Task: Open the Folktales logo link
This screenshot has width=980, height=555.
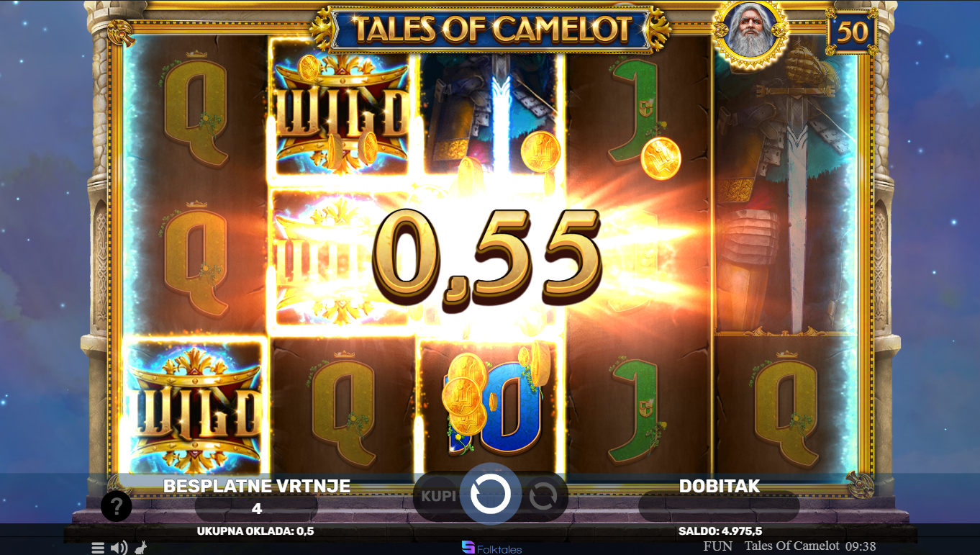Action: coord(491,548)
